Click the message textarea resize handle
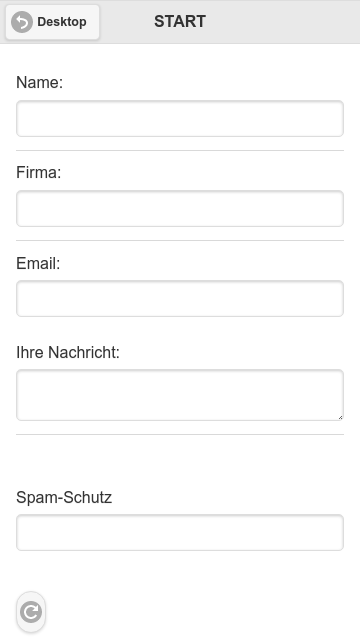 [340, 417]
